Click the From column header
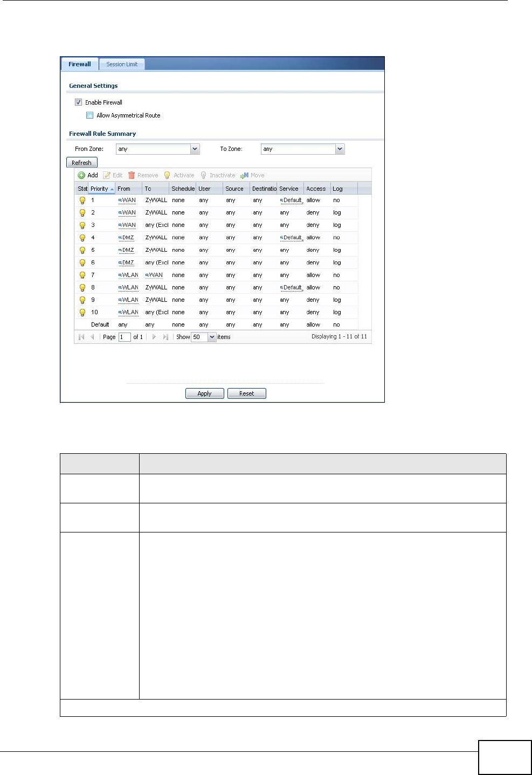The image size is (532, 775). click(129, 189)
